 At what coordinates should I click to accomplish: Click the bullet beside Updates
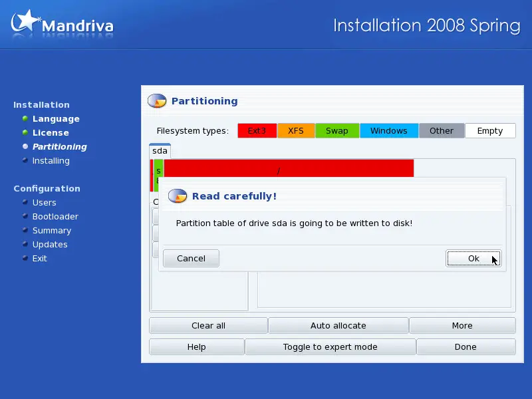tap(25, 244)
